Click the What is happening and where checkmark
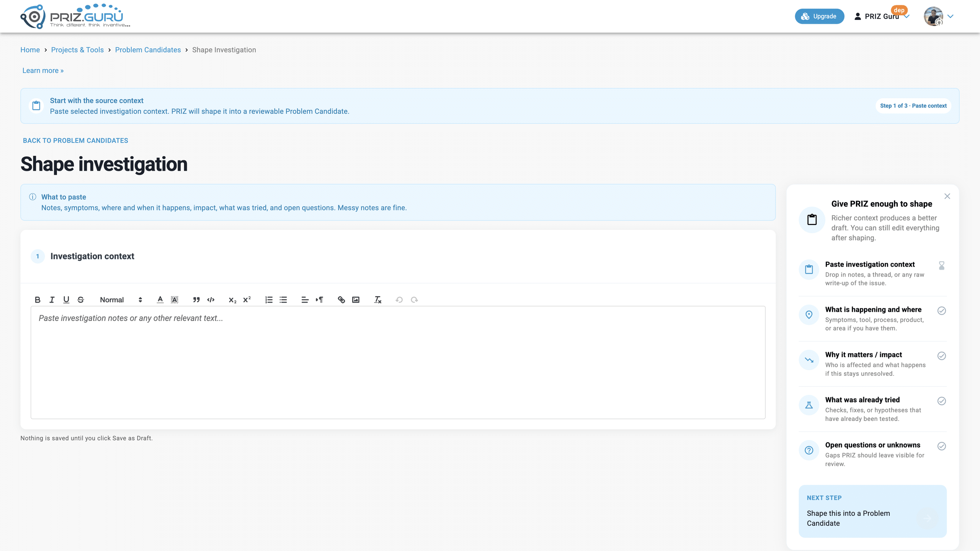 coord(942,311)
